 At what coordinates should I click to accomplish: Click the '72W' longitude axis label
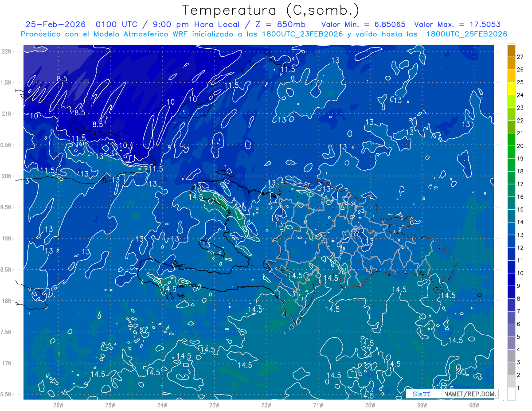pos(266,405)
